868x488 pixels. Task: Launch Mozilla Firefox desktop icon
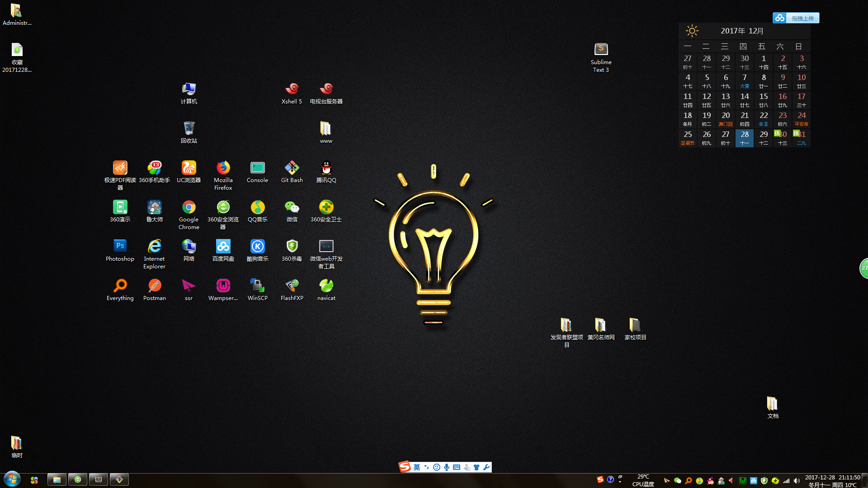pos(223,175)
